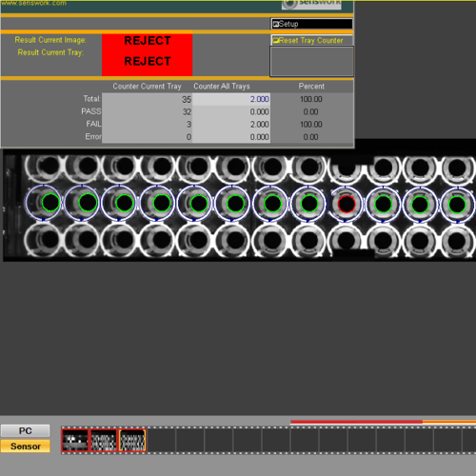Screen dimensions: 476x476
Task: Click the Counter All Trays total field
Action: pos(231,99)
